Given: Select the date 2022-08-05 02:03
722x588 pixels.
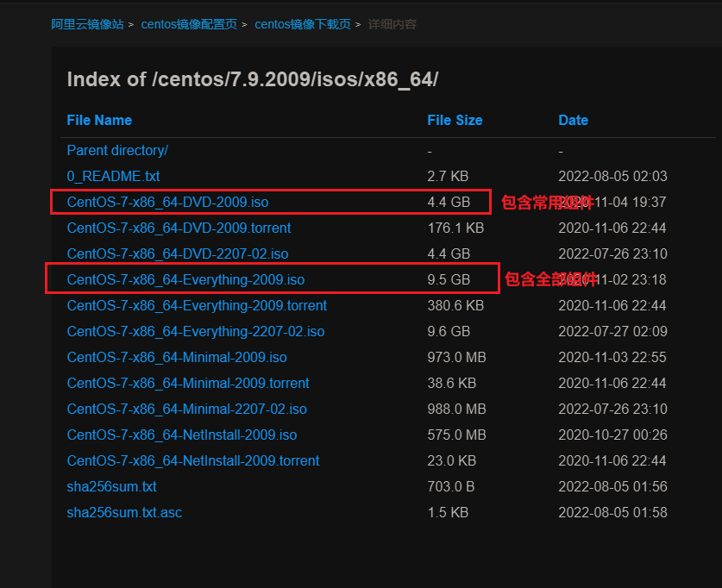Looking at the screenshot, I should pyautogui.click(x=612, y=176).
